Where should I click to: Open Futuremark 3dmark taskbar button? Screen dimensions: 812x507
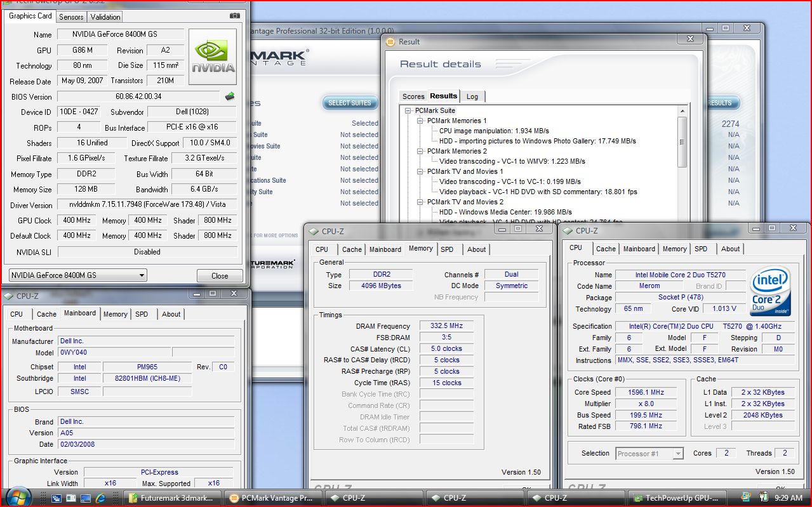click(173, 498)
